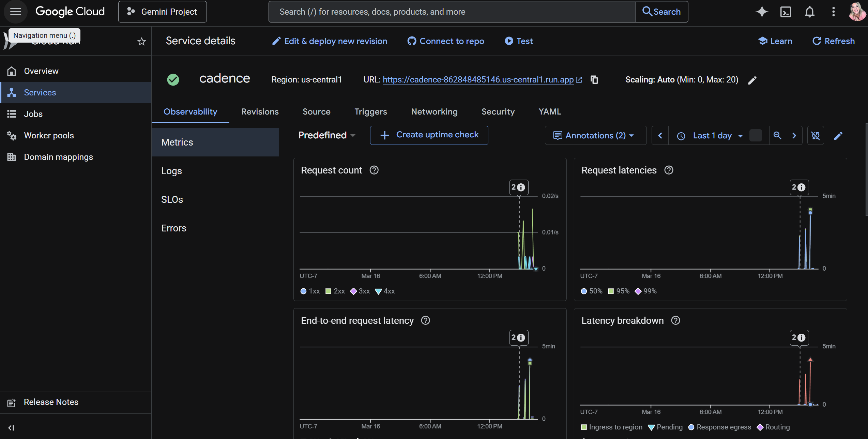Open the main navigation hamburger menu
Screen dimensions: 868x439
click(16, 12)
